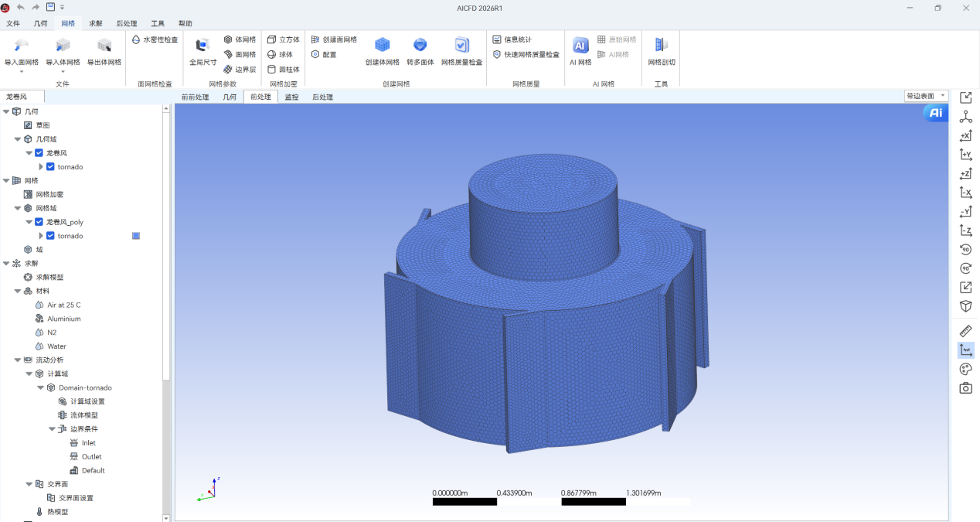Click the blue color swatch beside tornado
The height and width of the screenshot is (522, 980).
coord(136,236)
